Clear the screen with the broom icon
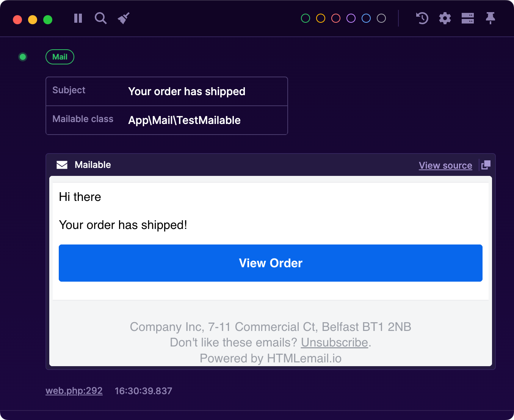 coord(123,18)
